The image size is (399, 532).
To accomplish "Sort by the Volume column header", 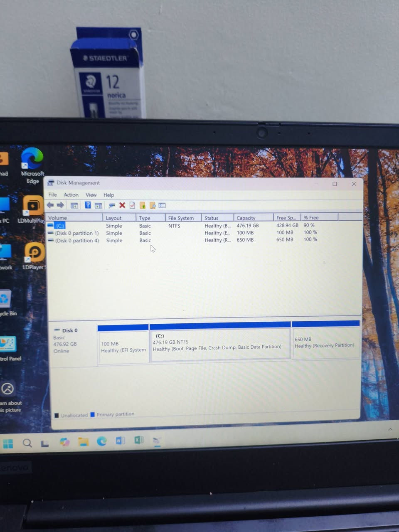I will tap(74, 218).
